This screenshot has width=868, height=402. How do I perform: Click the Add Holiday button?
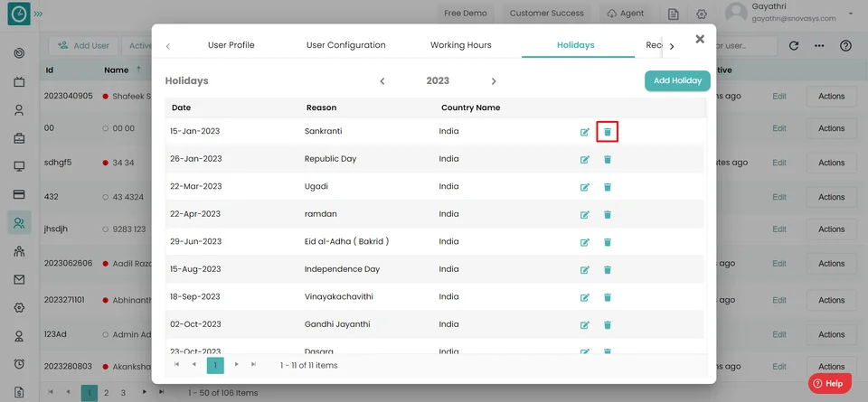click(677, 80)
